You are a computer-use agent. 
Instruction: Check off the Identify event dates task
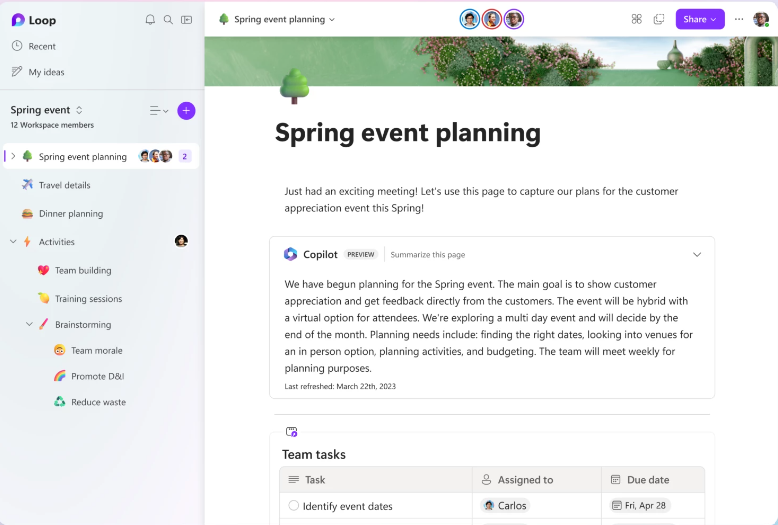pos(293,506)
